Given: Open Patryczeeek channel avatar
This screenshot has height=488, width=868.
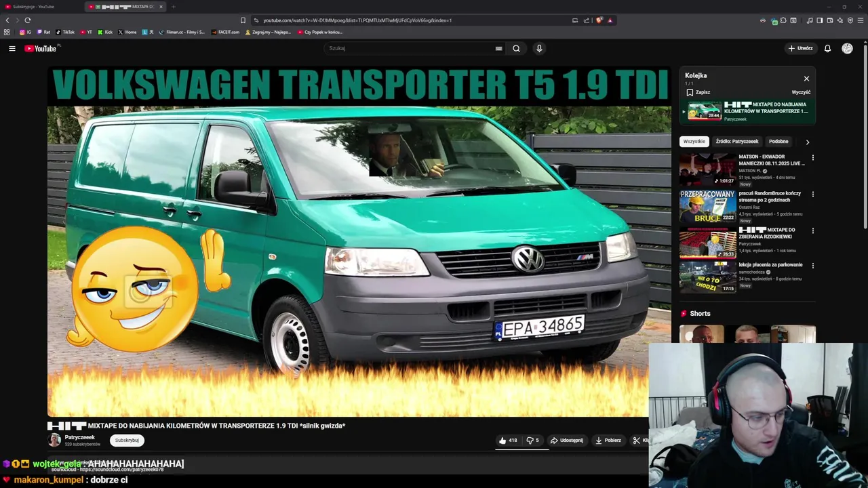Looking at the screenshot, I should pos(54,440).
